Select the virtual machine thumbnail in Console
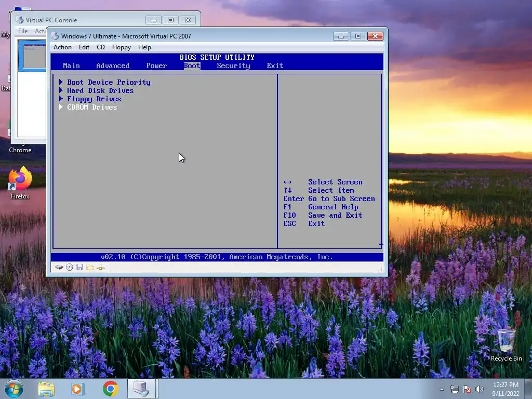The width and height of the screenshot is (532, 399). [32, 55]
